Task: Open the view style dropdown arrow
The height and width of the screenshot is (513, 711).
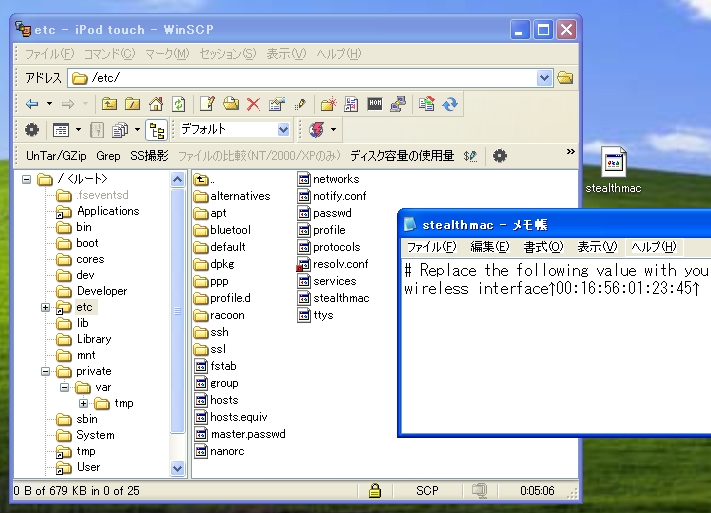Action: coord(78,130)
